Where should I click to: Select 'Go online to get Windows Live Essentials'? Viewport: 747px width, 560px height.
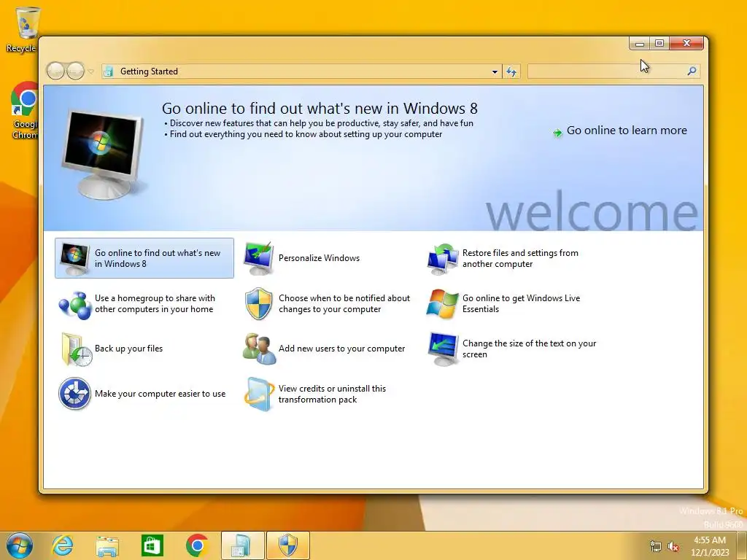click(521, 303)
